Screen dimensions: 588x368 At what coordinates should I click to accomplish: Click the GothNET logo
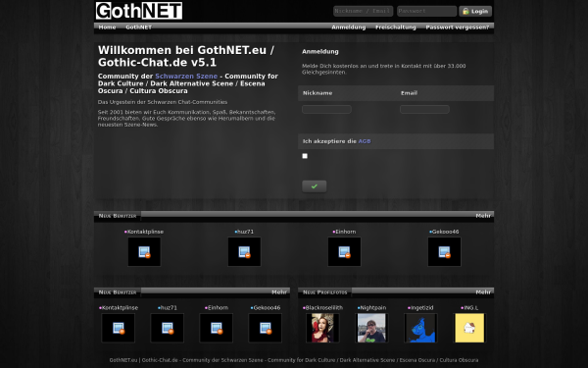point(139,11)
